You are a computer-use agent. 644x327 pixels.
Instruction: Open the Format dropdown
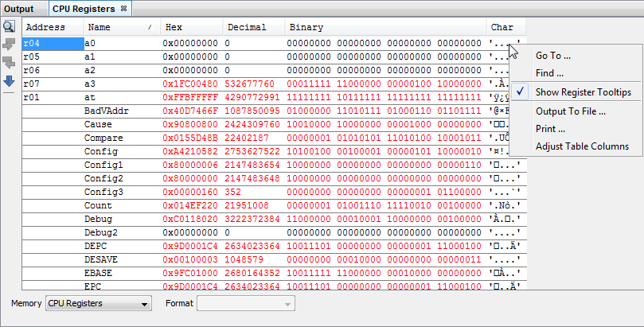[x=245, y=303]
